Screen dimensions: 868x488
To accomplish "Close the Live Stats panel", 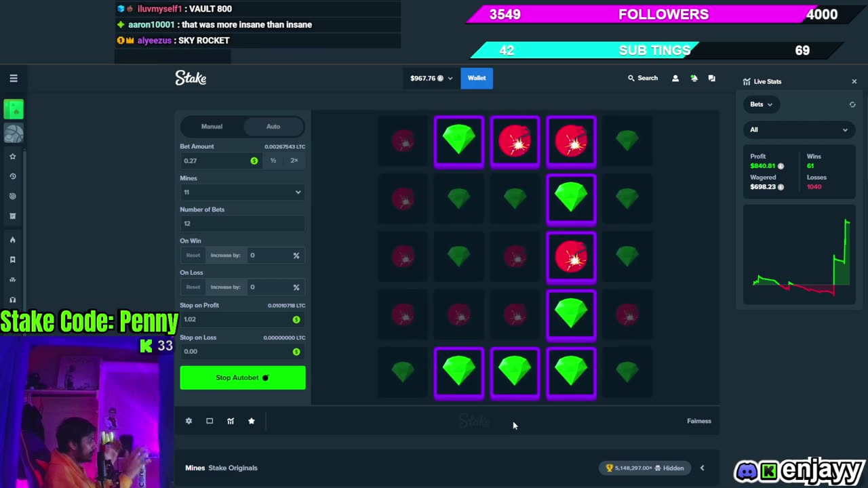I will [854, 81].
